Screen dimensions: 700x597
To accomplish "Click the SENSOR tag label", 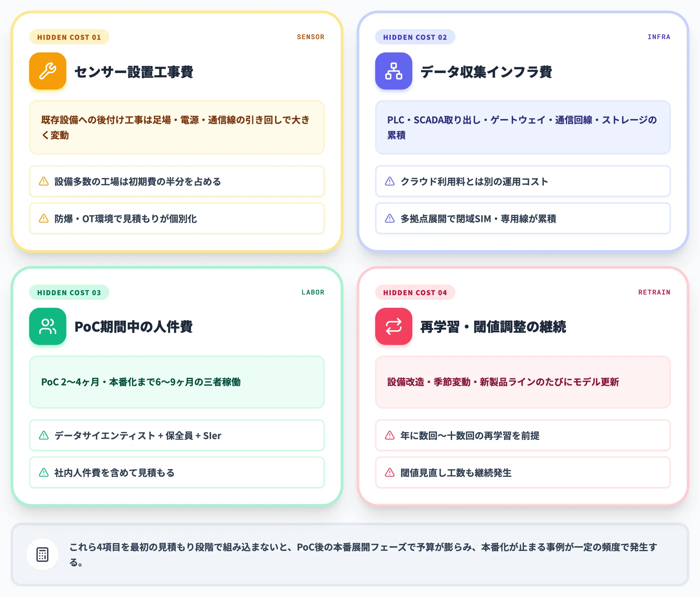I will (311, 37).
